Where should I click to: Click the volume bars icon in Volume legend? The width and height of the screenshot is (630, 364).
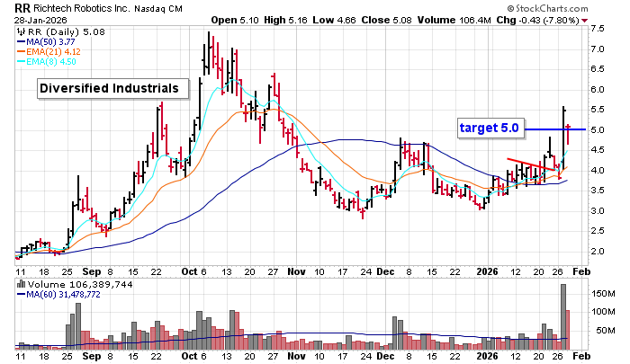(22, 286)
